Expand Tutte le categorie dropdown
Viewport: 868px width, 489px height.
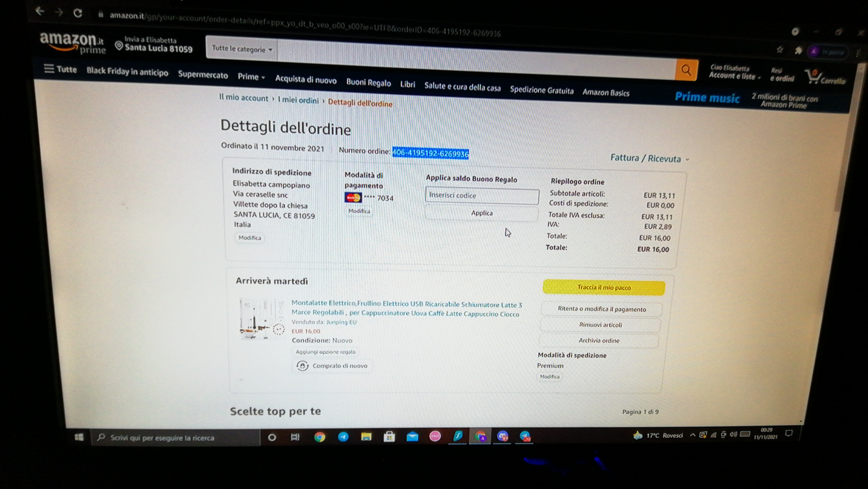pyautogui.click(x=241, y=49)
